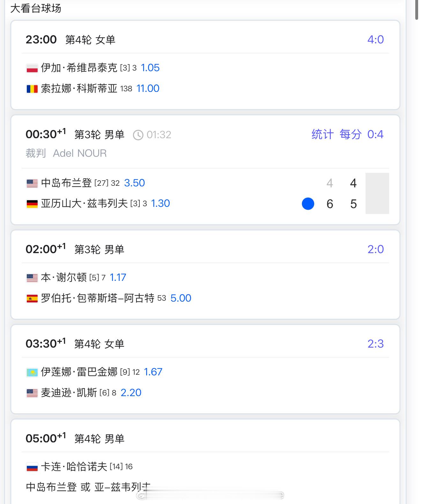Open player 麦迪逊·凯斯
This screenshot has width=421, height=504.
pyautogui.click(x=69, y=393)
